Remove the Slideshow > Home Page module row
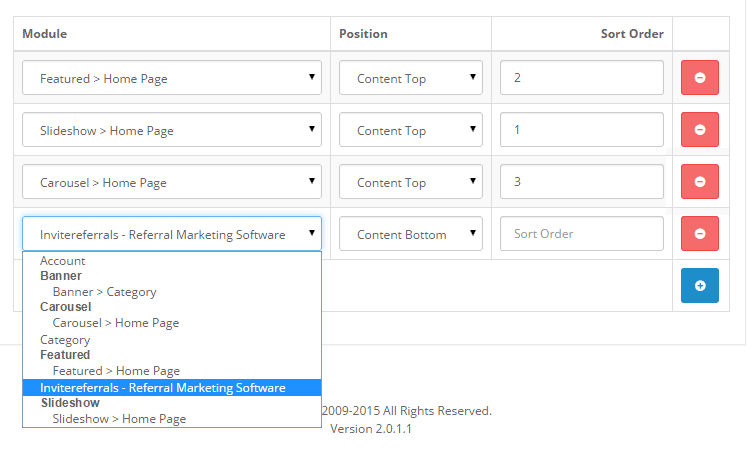The width and height of the screenshot is (747, 466). pyautogui.click(x=699, y=130)
